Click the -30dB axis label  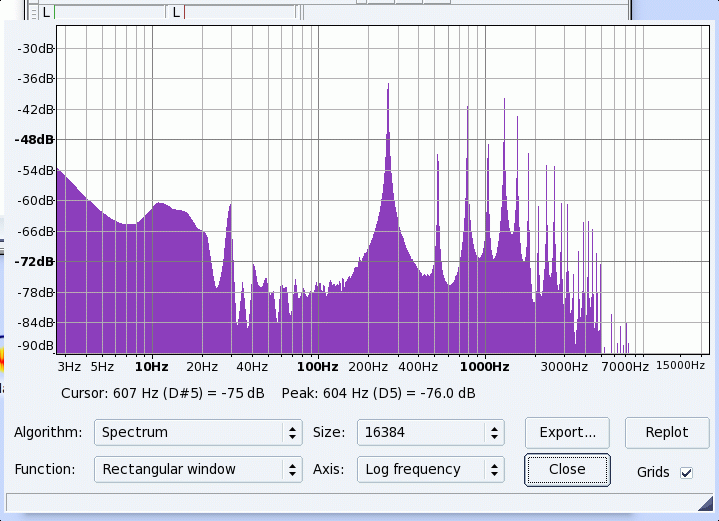[x=35, y=49]
